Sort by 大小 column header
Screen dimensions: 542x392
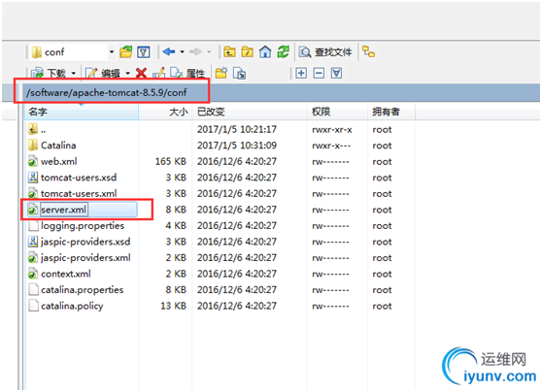tap(165, 112)
